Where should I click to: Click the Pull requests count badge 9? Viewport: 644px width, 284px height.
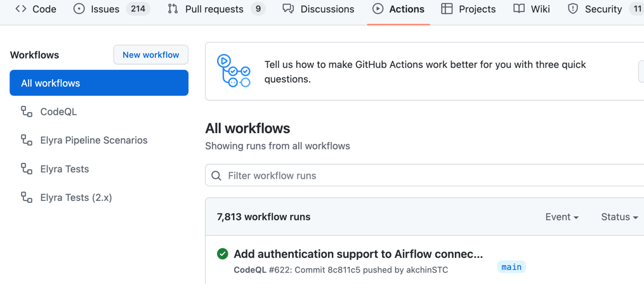coord(258,9)
